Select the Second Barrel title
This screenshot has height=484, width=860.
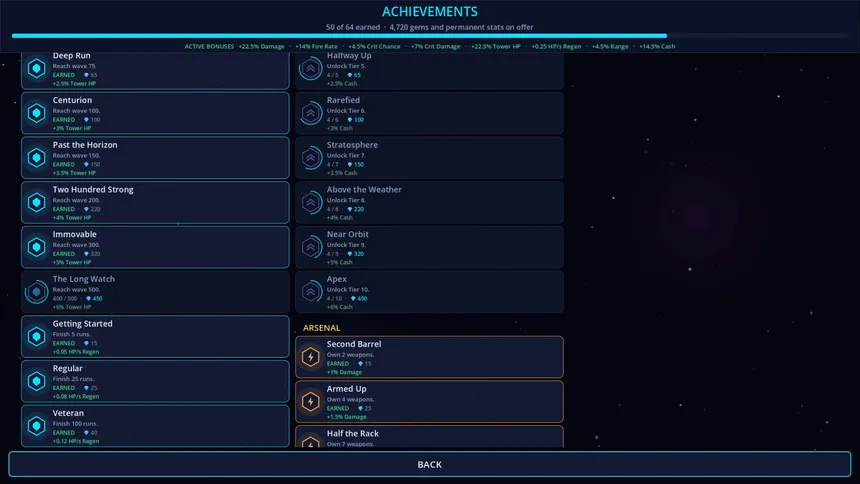pyautogui.click(x=354, y=344)
